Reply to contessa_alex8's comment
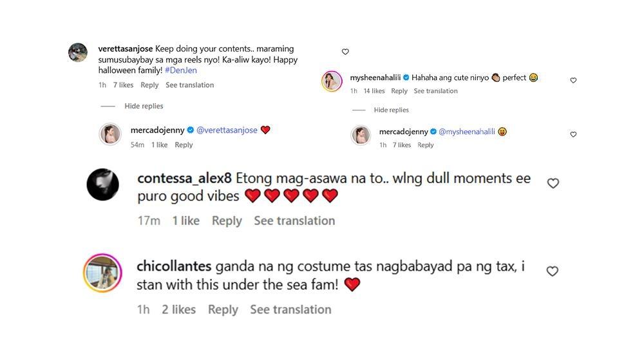This screenshot has height=363, width=644. [227, 221]
